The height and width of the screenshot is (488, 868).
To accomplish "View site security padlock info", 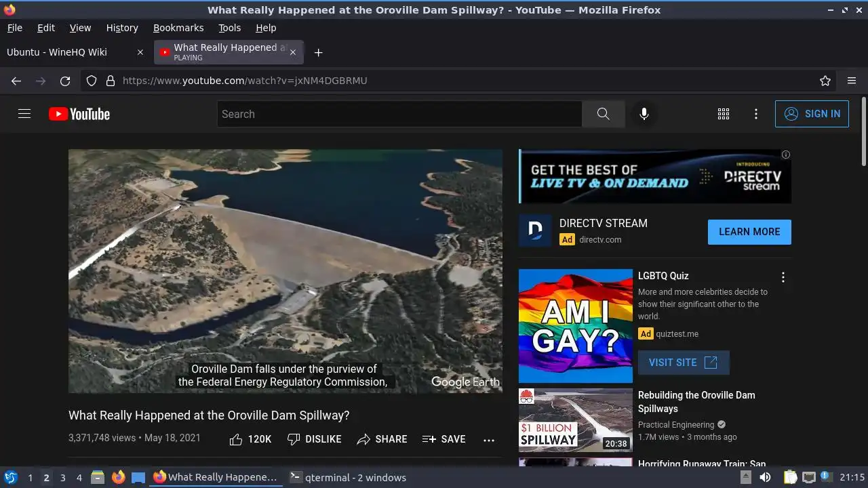I will (111, 81).
